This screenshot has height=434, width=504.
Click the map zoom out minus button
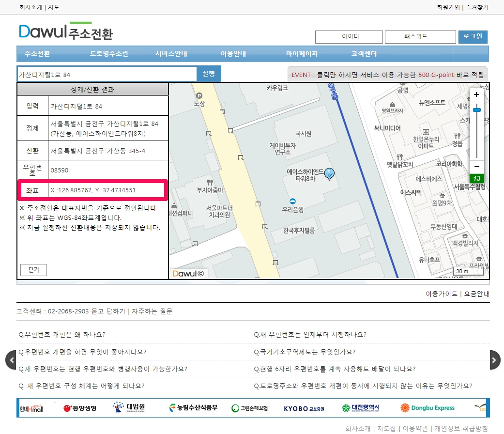(x=476, y=167)
